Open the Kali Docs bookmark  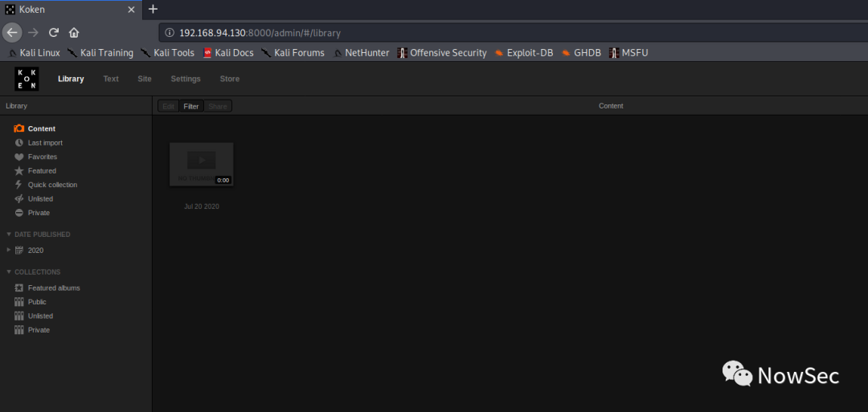[x=228, y=53]
